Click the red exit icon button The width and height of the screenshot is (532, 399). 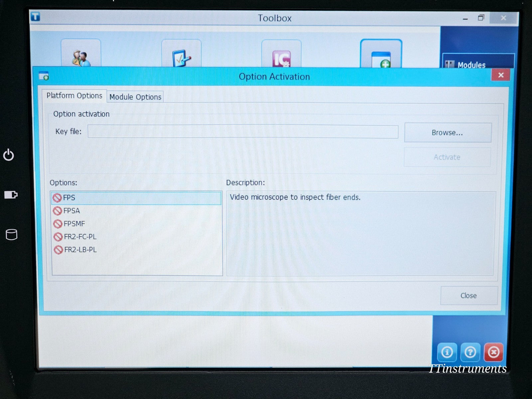click(x=493, y=352)
